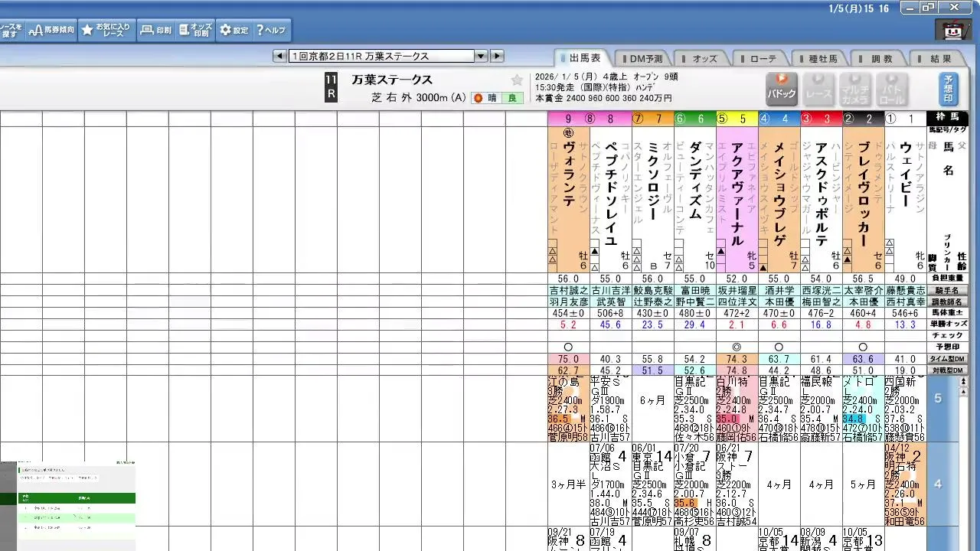Select horse name ヴォランテ
Image resolution: width=980 pixels, height=551 pixels.
point(568,173)
